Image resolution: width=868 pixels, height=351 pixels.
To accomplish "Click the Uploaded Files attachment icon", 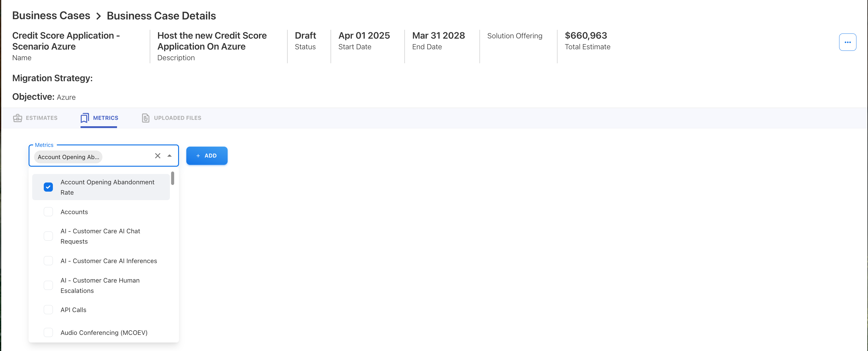I will [x=146, y=118].
